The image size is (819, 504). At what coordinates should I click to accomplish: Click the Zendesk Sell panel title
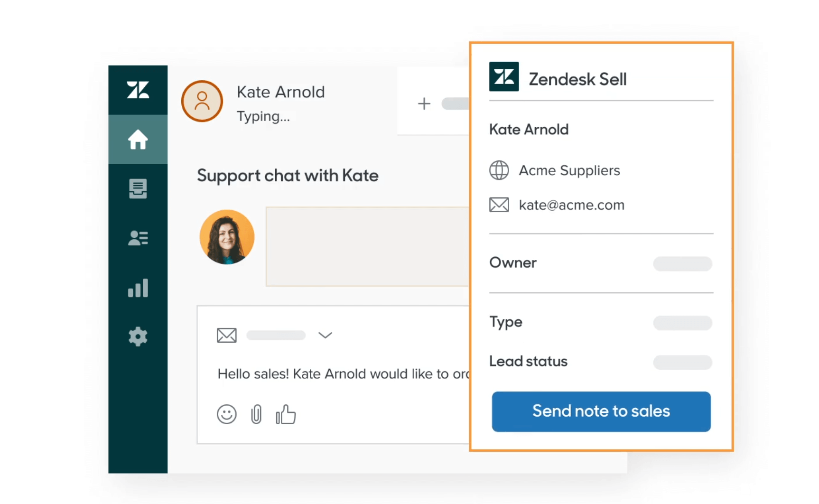[578, 79]
